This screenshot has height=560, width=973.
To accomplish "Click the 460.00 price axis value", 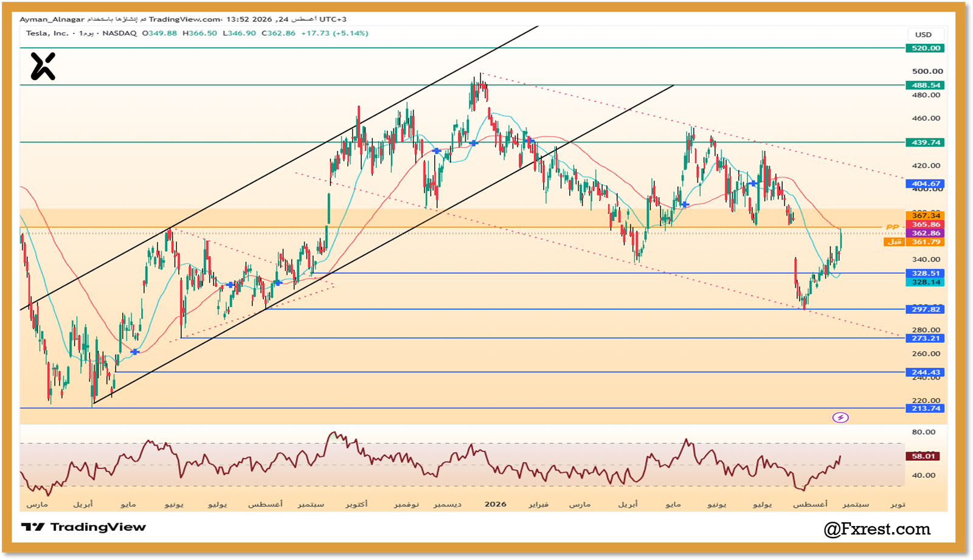I will (x=926, y=119).
